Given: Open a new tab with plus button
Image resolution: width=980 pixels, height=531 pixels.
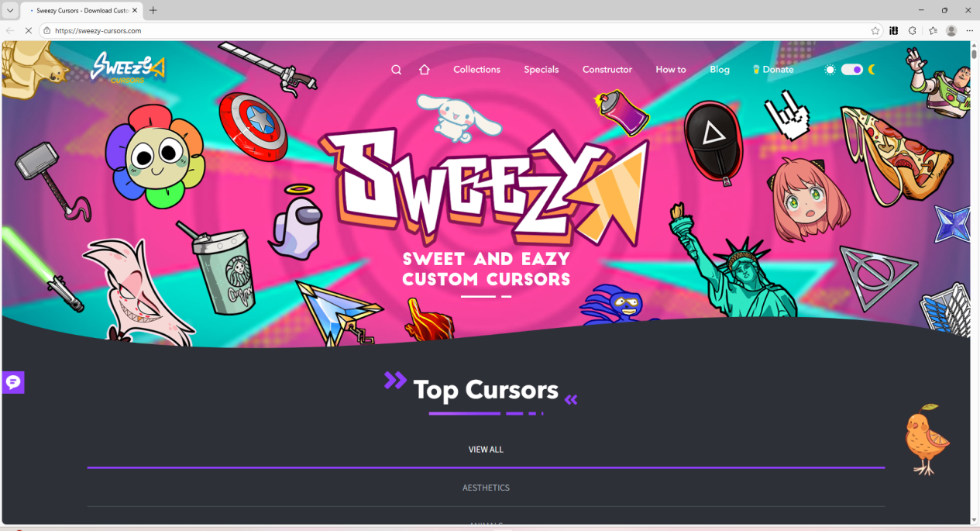Looking at the screenshot, I should tap(153, 11).
